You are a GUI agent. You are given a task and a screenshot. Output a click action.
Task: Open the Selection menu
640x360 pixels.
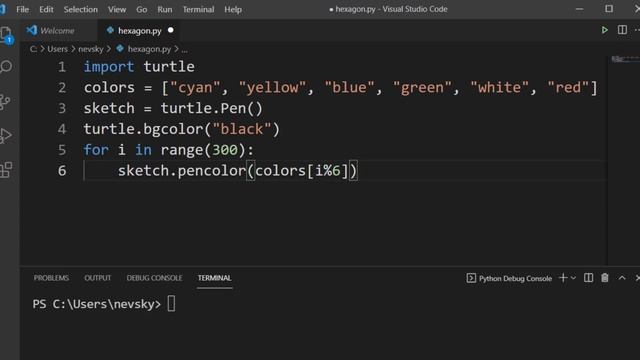[80, 9]
